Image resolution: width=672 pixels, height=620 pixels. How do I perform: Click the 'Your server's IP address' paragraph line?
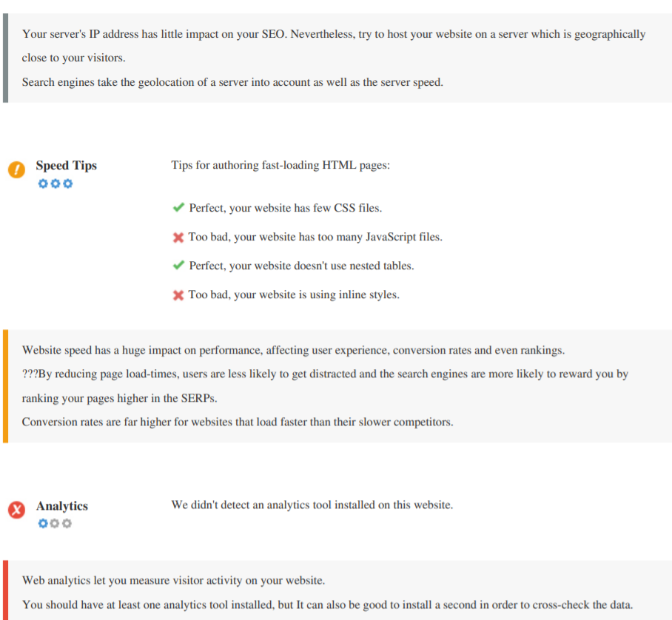[x=333, y=34]
